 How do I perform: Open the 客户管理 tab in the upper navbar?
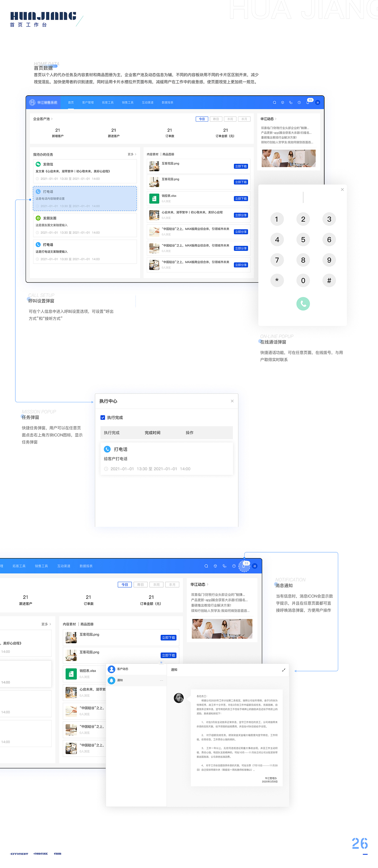pos(88,102)
